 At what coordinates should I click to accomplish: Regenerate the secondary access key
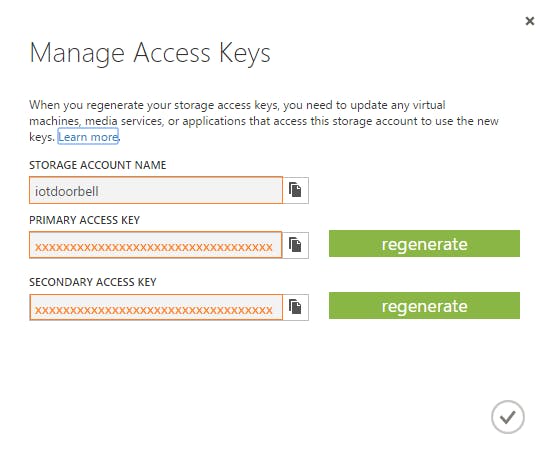[x=424, y=306]
